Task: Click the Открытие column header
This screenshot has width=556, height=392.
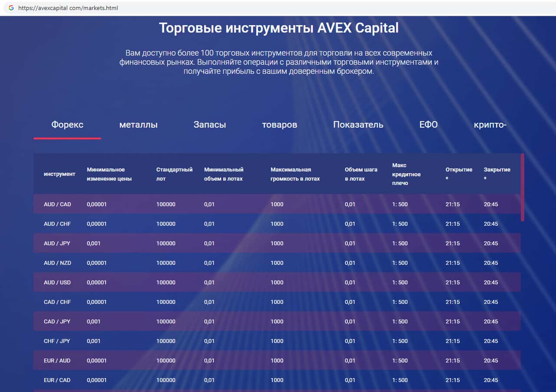Action: pyautogui.click(x=459, y=174)
